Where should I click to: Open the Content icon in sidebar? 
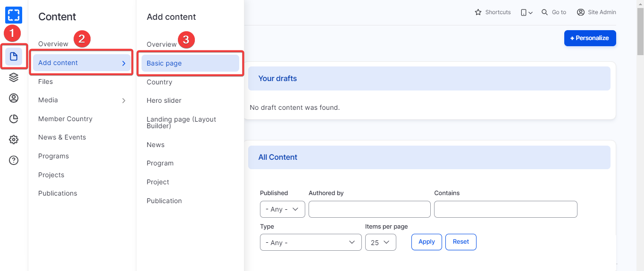[x=14, y=57]
